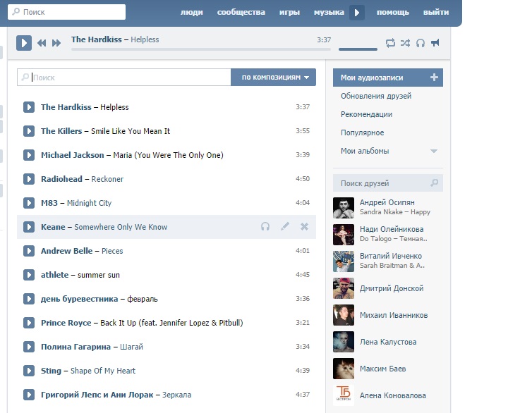Open Дмитрий Донской's audio
This screenshot has height=413, width=532.
point(388,288)
